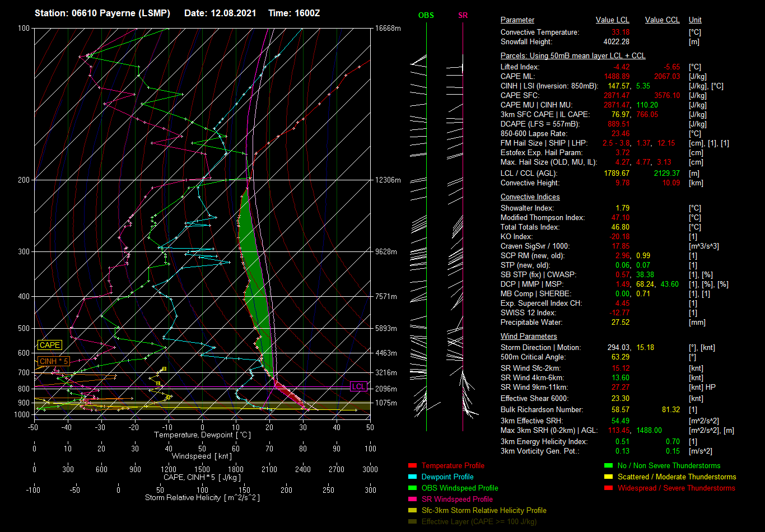Click the green No / Non Severe Thunderstorms swatch
Image resolution: width=765 pixels, height=532 pixels.
(x=609, y=466)
